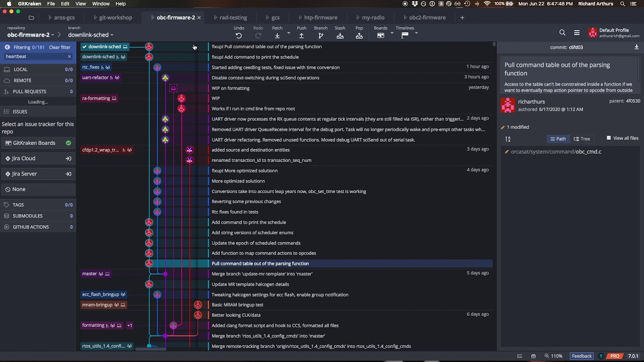Click the download patch icon beside commit hash
The image size is (644, 362).
click(x=636, y=47)
